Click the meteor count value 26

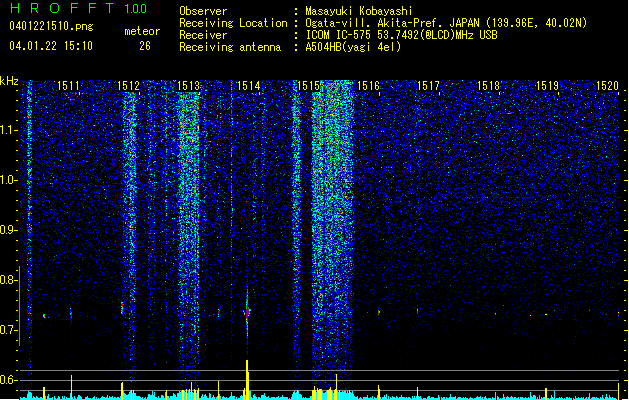click(145, 46)
